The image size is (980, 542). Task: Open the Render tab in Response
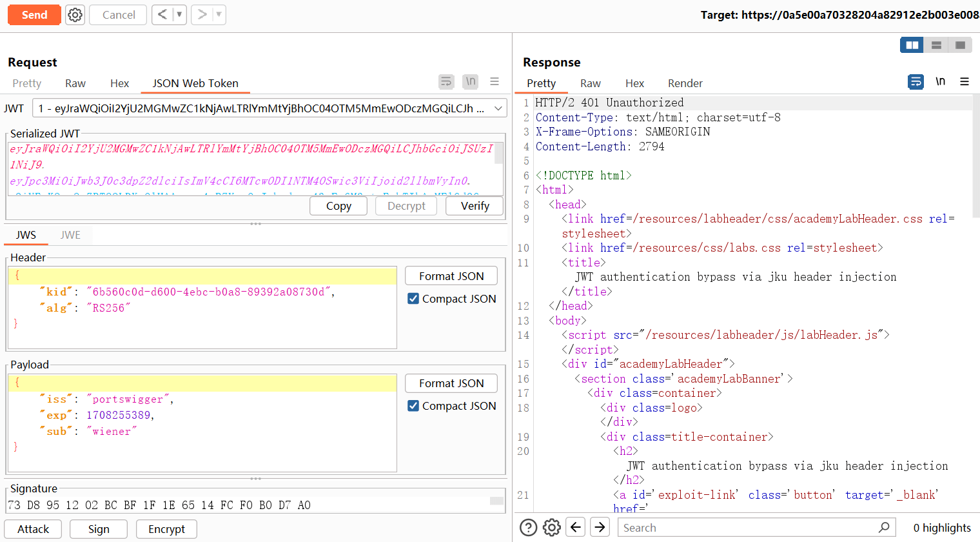tap(685, 83)
